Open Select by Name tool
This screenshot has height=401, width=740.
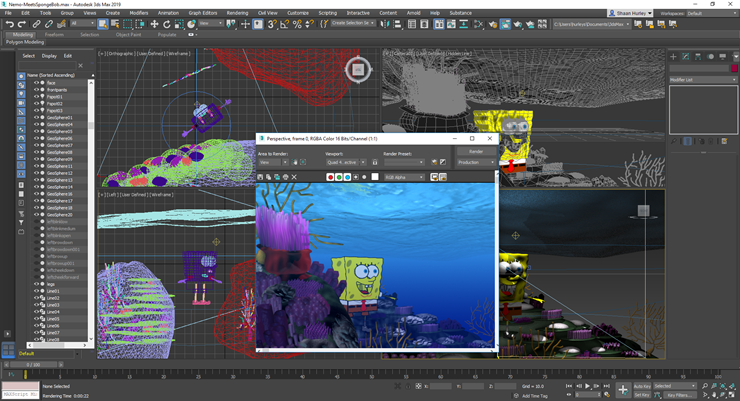pos(115,24)
